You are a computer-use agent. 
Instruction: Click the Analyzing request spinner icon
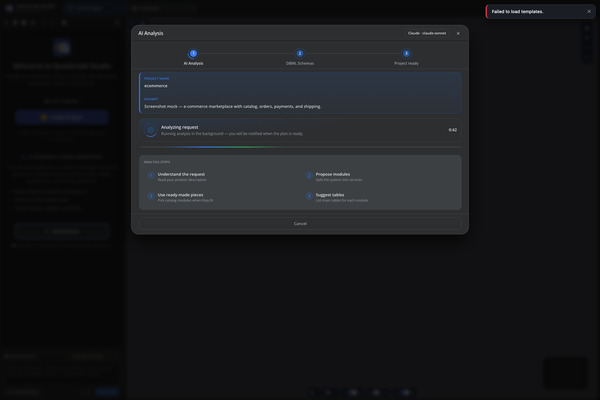pyautogui.click(x=150, y=130)
